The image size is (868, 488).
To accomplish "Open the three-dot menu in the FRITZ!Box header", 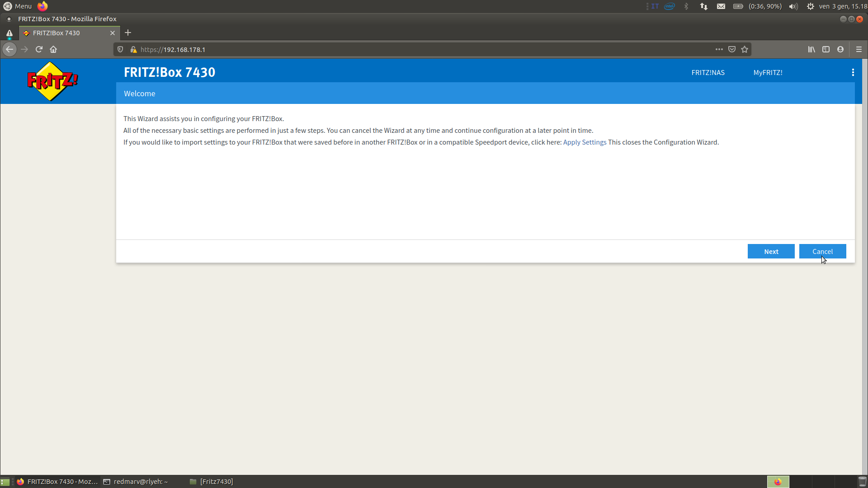I will 853,72.
